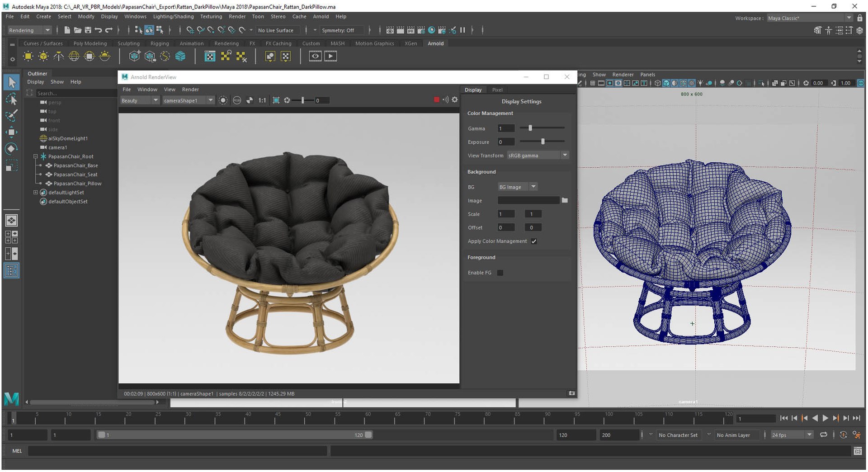The height and width of the screenshot is (472, 868).
Task: Click the No Live Surface button
Action: click(x=275, y=30)
